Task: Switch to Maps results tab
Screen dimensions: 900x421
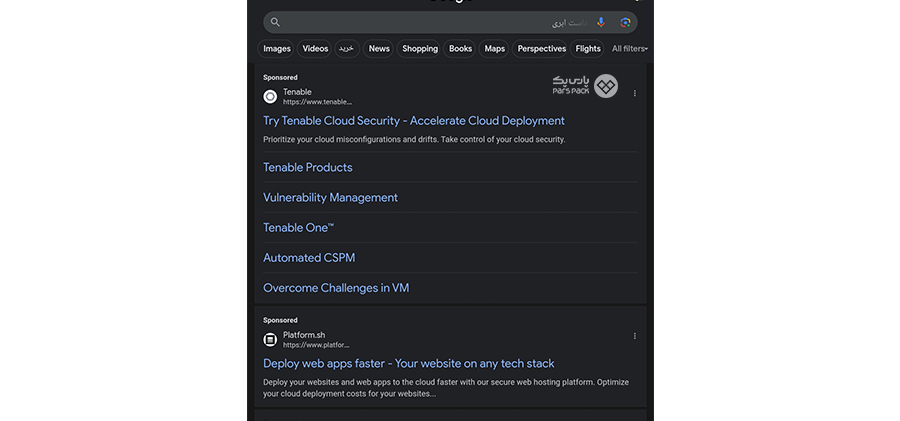Action: pos(494,49)
